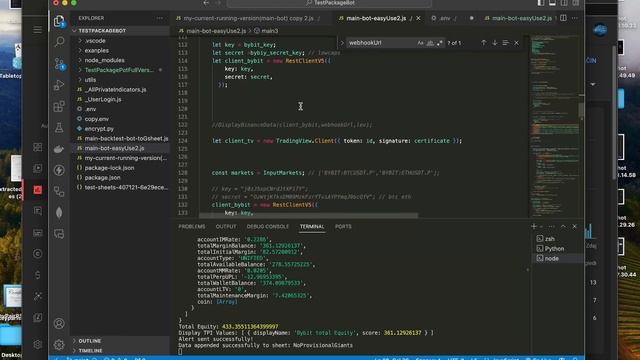Click the hamburger menu in background app
This screenshot has width=640, height=360.
coord(37,30)
